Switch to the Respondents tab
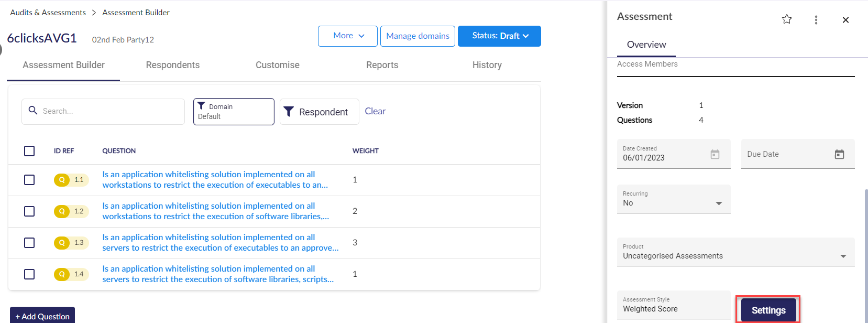The image size is (868, 323). click(172, 65)
